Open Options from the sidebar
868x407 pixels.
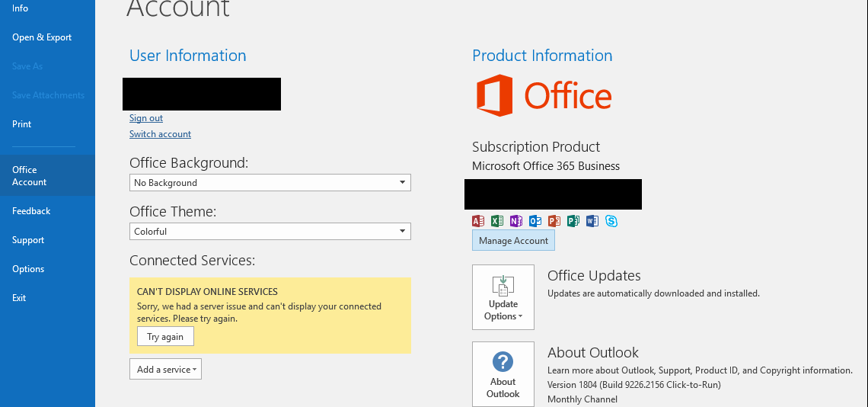click(x=28, y=269)
